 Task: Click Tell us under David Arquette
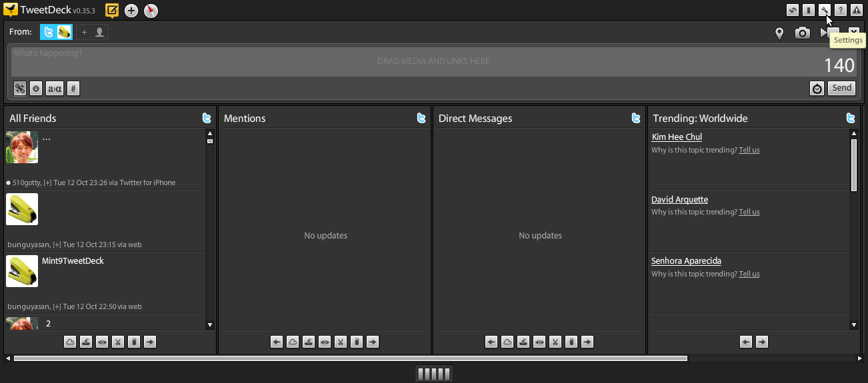749,212
